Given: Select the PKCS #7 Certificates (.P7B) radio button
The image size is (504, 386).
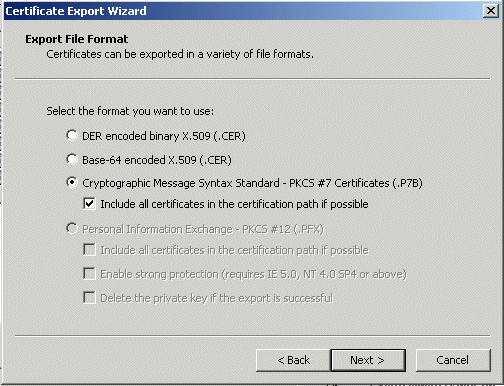Looking at the screenshot, I should click(72, 182).
